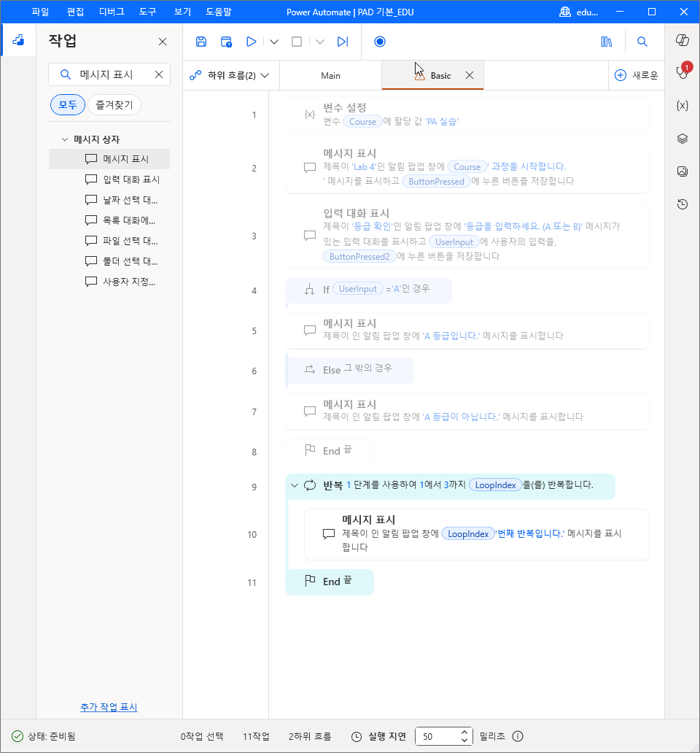700x753 pixels.
Task: Clear the 메시지 표시 search text
Action: (159, 74)
